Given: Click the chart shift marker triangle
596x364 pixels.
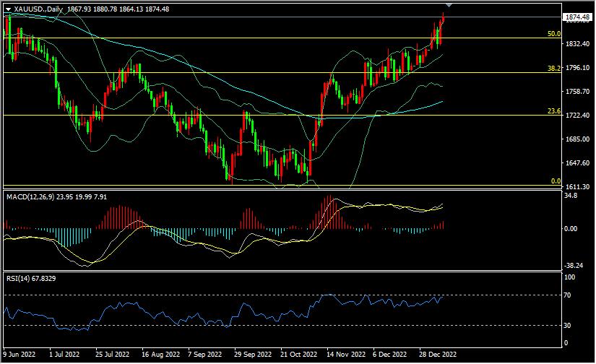Looking at the screenshot, I should [x=450, y=5].
